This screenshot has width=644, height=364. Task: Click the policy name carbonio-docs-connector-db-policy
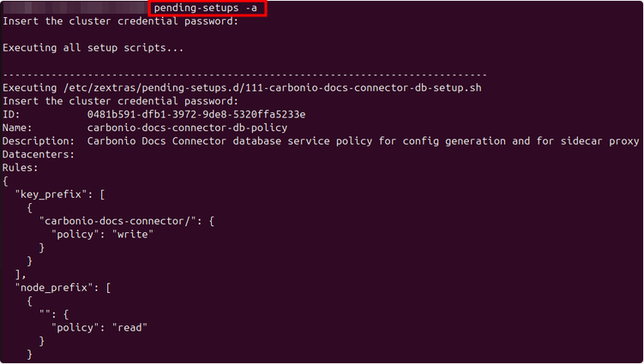coord(187,128)
